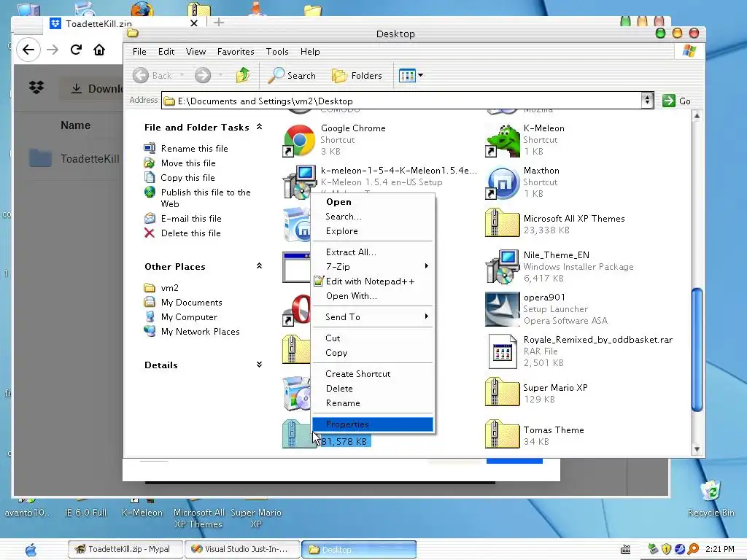The width and height of the screenshot is (747, 560).
Task: Expand the Send To submenu
Action: pyautogui.click(x=373, y=317)
